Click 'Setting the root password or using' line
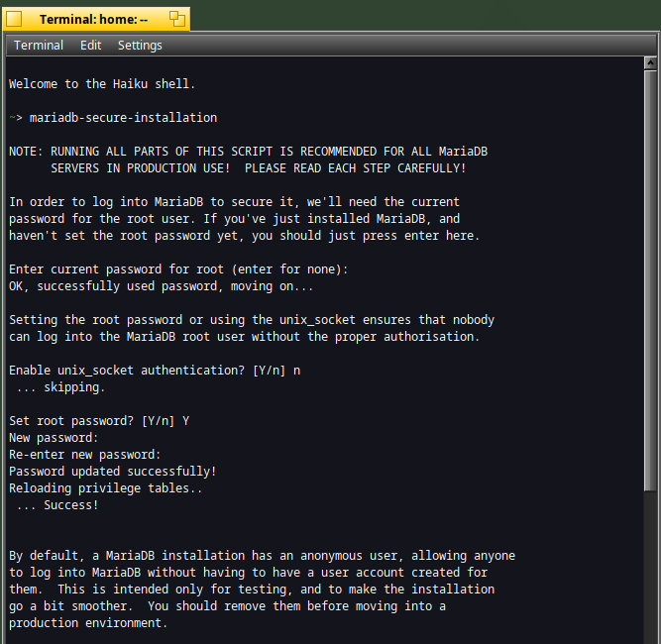 coord(252,320)
